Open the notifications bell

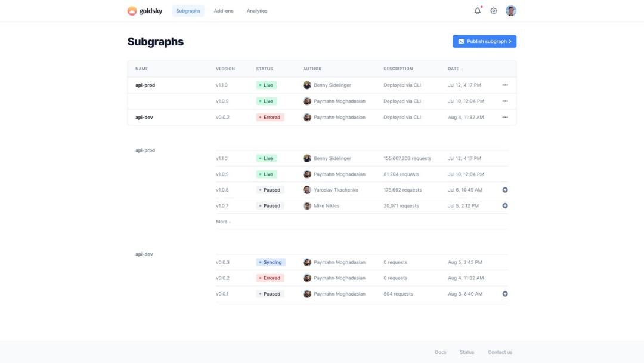click(477, 11)
